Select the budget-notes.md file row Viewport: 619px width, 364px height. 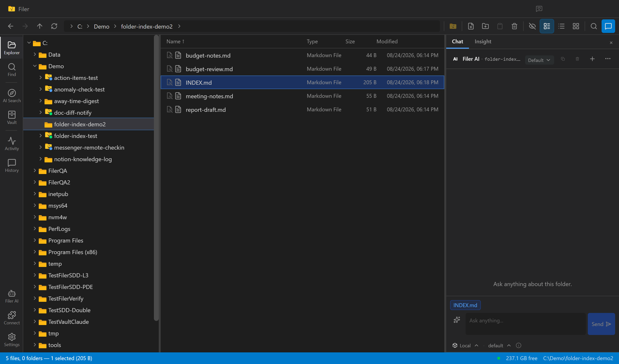tap(302, 55)
